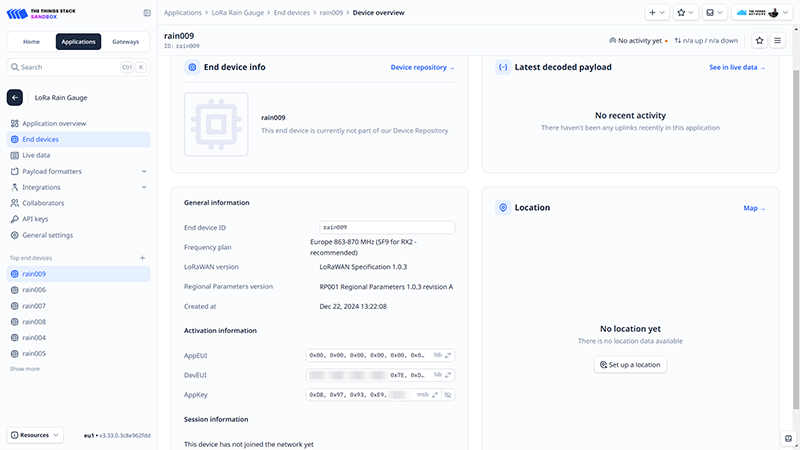Image resolution: width=800 pixels, height=450 pixels.
Task: Open the plus add dropdown in top bar
Action: 657,13
